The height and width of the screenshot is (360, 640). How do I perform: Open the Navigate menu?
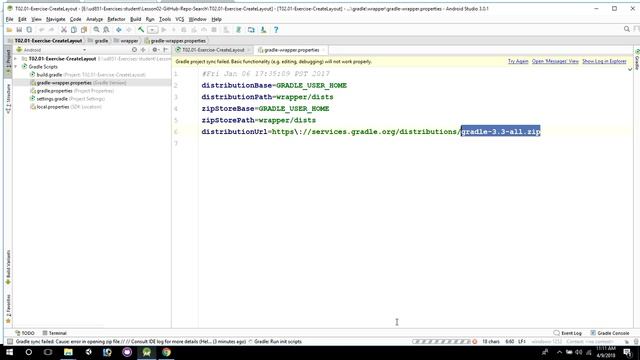[56, 19]
